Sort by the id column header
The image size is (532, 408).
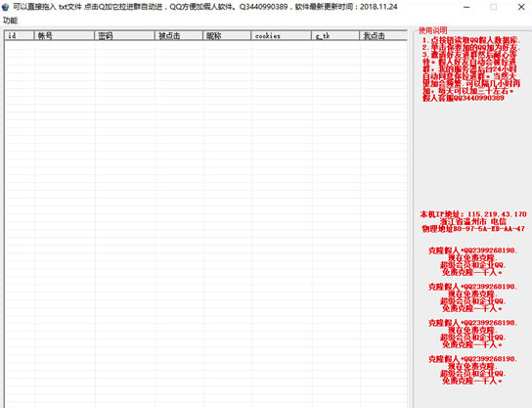(x=20, y=35)
